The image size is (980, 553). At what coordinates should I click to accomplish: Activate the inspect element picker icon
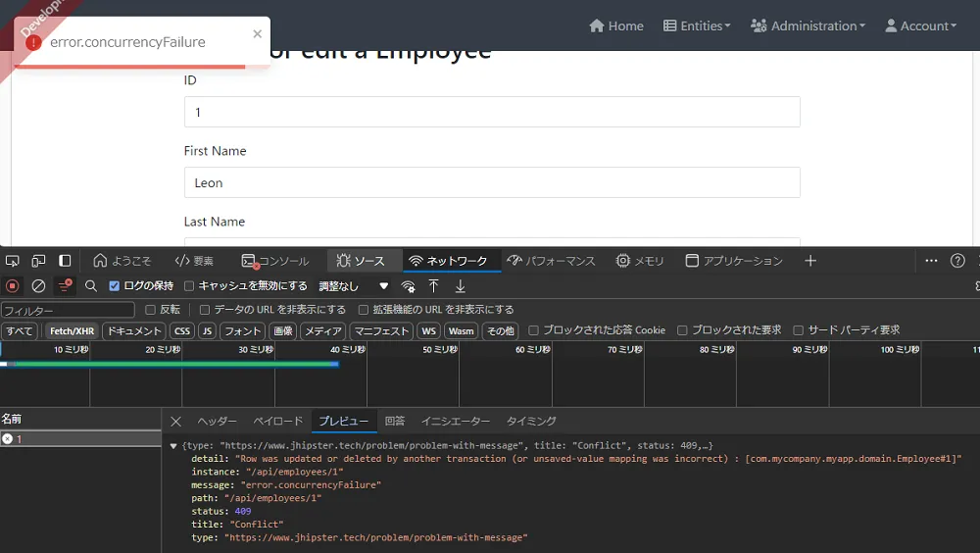coord(12,261)
